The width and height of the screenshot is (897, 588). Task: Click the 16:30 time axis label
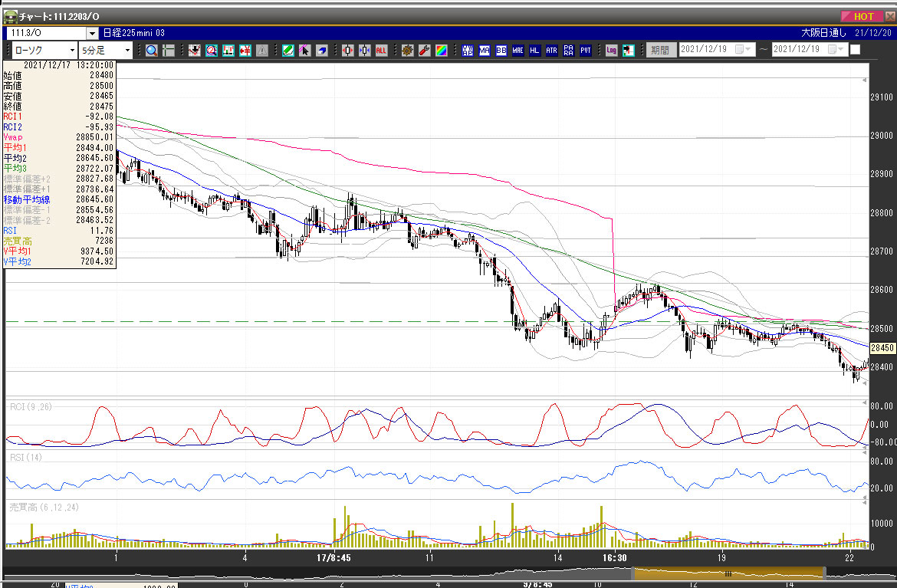tap(614, 557)
